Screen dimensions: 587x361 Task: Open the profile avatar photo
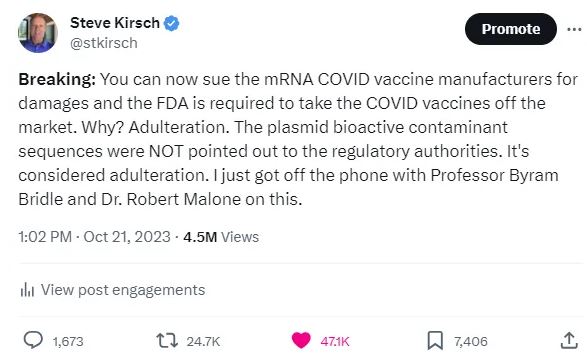tap(37, 33)
